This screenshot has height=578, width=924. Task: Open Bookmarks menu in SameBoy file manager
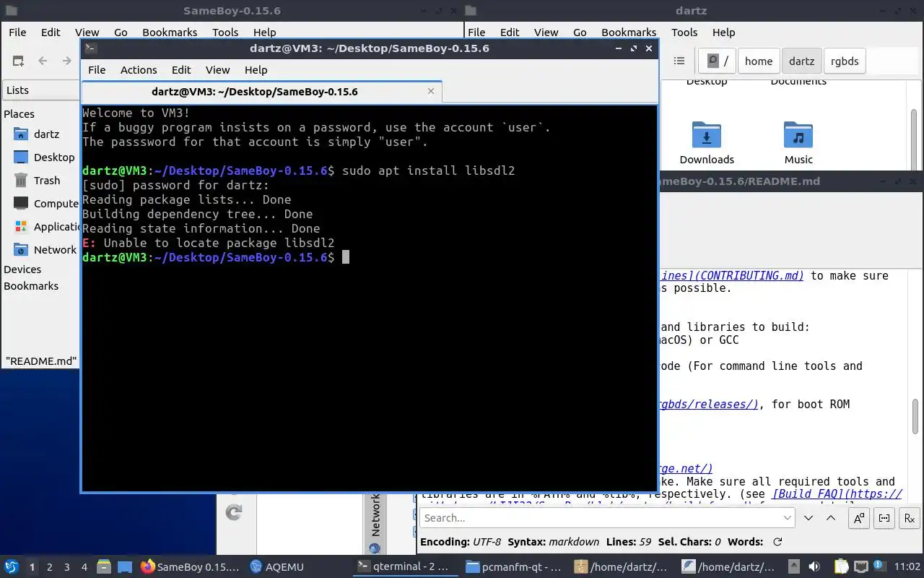coord(170,33)
